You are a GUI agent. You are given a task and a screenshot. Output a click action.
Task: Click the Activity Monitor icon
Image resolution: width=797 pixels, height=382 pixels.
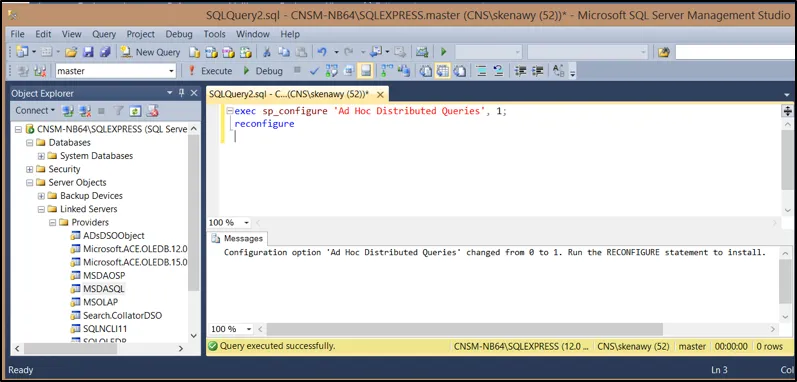(422, 52)
